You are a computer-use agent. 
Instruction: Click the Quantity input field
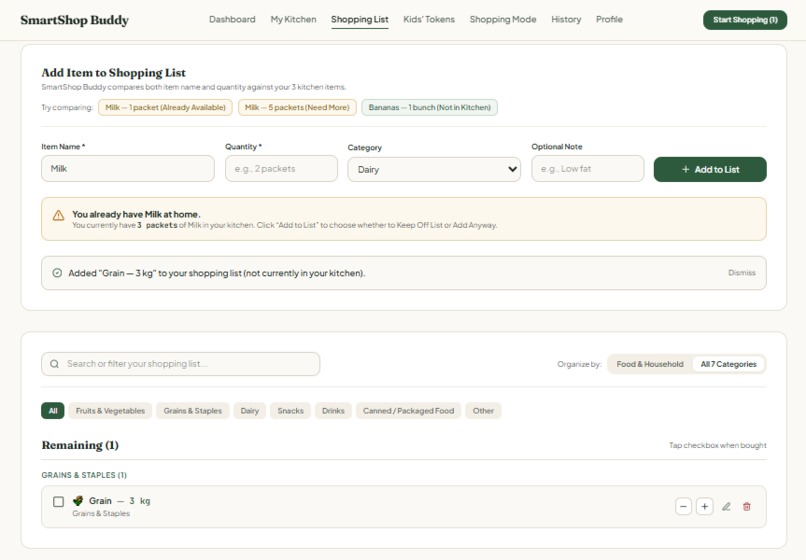pos(281,169)
